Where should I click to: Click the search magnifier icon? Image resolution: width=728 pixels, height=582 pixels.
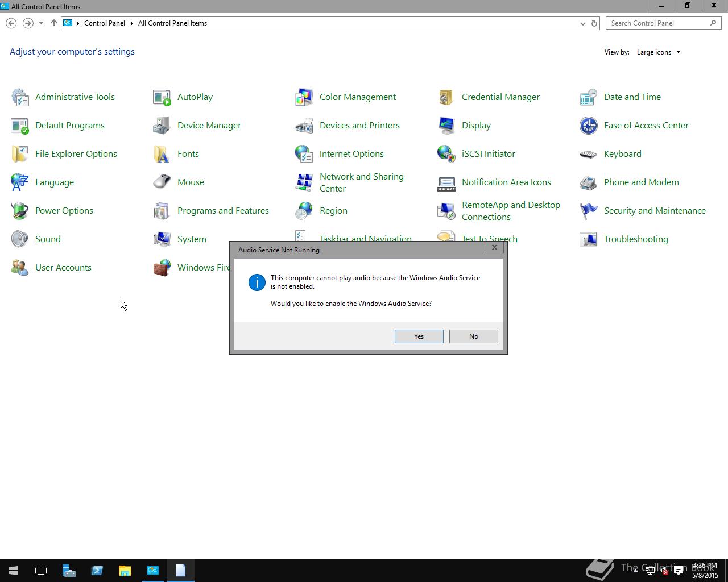tap(713, 23)
